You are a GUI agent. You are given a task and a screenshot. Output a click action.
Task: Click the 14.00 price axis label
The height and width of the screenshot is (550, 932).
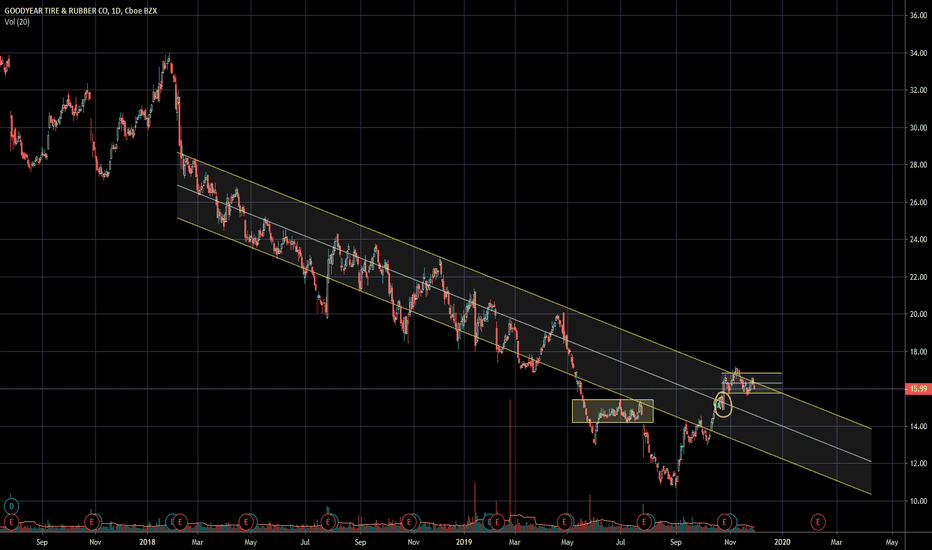[918, 426]
